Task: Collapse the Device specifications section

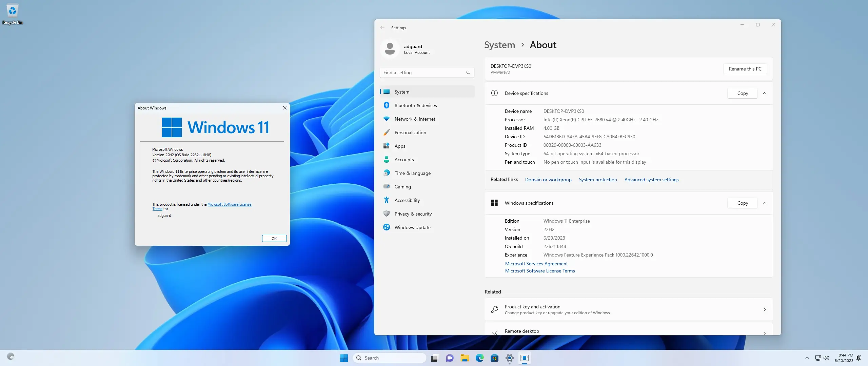Action: (x=765, y=93)
